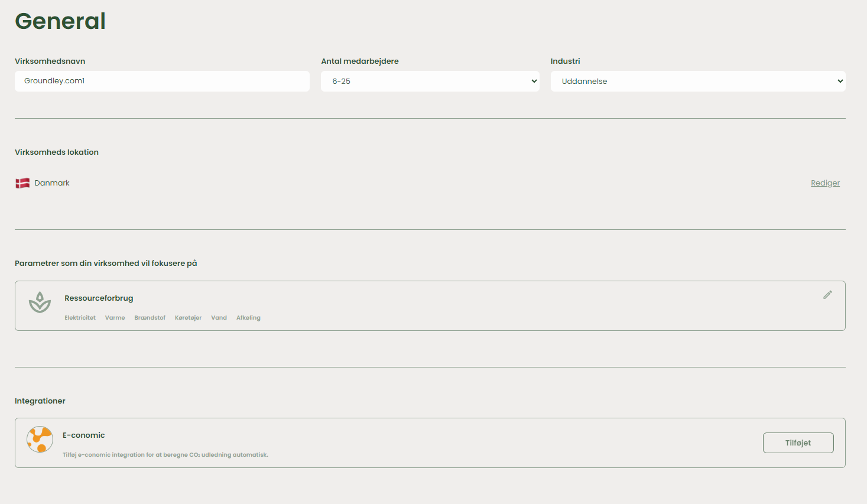Image resolution: width=867 pixels, height=504 pixels.
Task: Click the E-conomic integration title
Action: tap(83, 435)
